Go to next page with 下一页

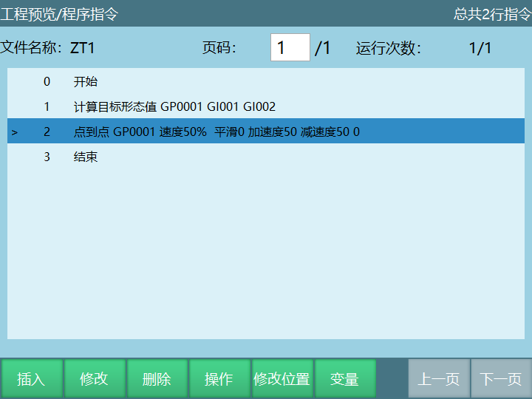pyautogui.click(x=501, y=379)
